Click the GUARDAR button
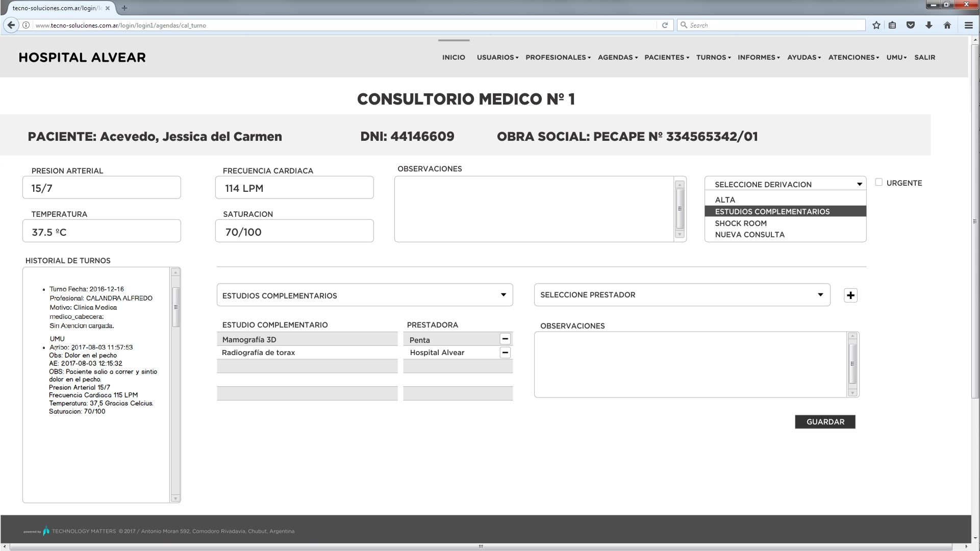The image size is (980, 551). coord(825,422)
